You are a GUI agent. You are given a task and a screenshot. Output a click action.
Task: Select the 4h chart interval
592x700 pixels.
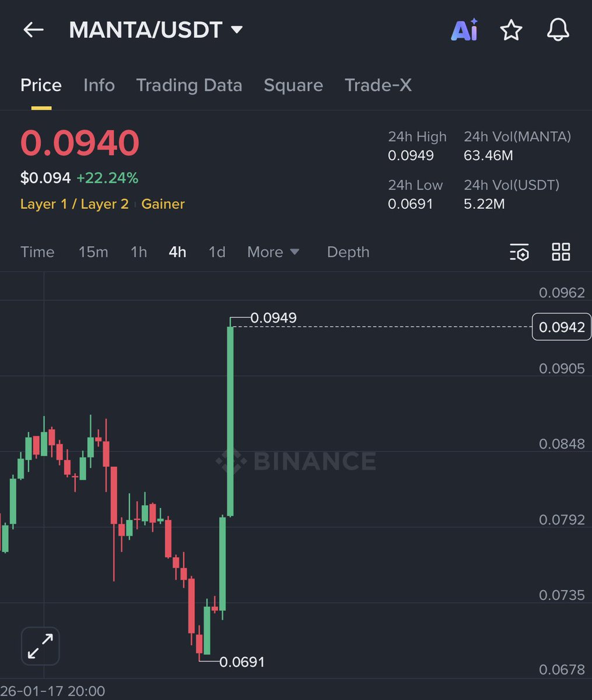(177, 252)
